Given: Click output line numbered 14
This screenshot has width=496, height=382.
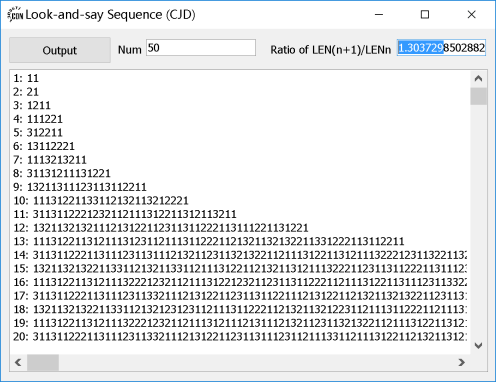Looking at the screenshot, I should 240,255.
